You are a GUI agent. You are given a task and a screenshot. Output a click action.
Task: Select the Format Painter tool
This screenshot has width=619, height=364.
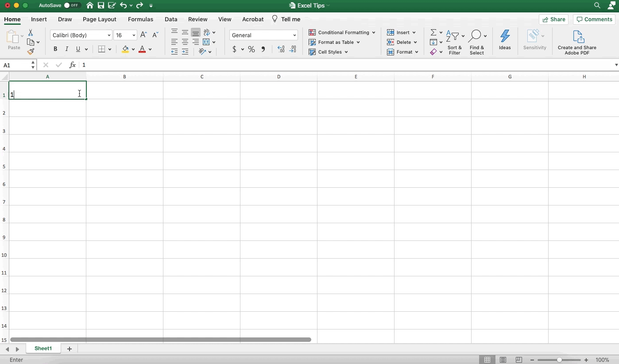click(x=31, y=51)
